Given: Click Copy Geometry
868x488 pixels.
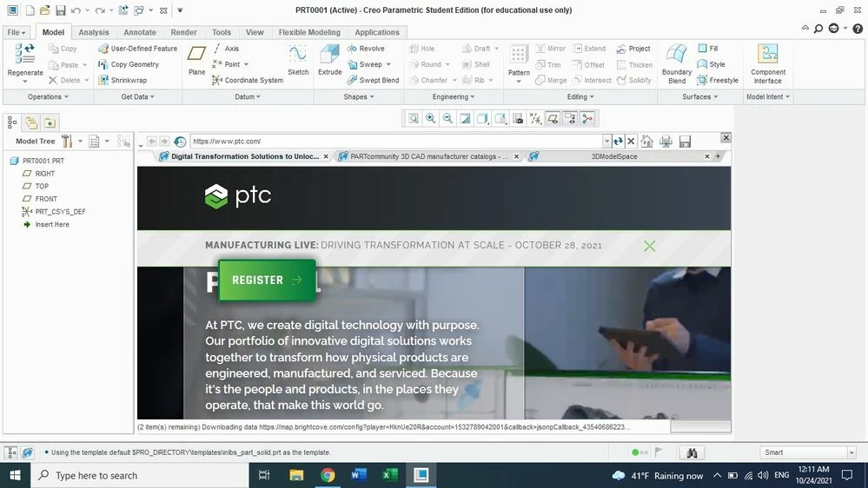Looking at the screenshot, I should click(x=129, y=64).
